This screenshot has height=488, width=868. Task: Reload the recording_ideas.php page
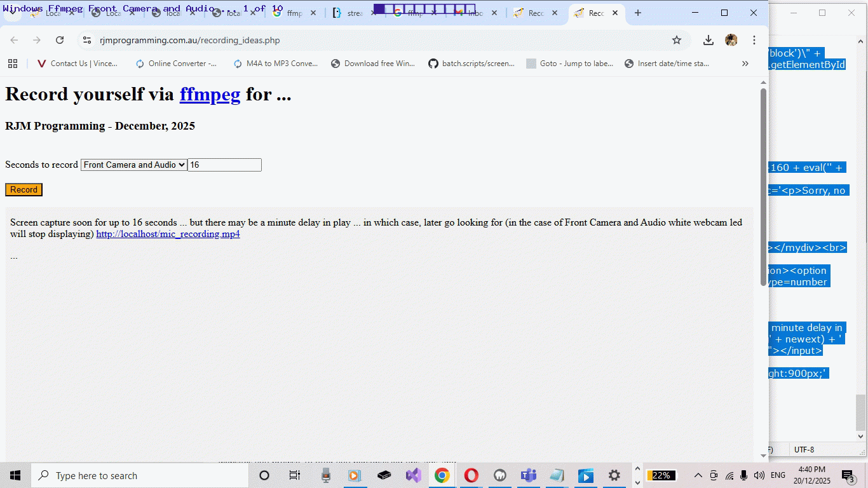pos(60,39)
